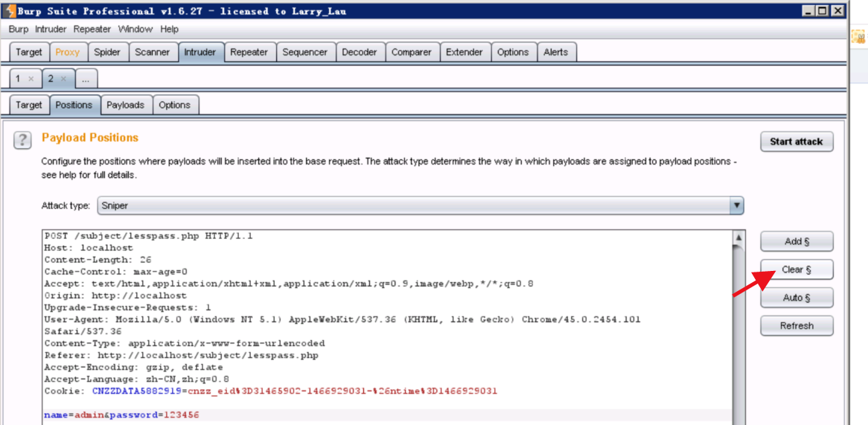The height and width of the screenshot is (425, 868).
Task: Switch to the Decoder tab
Action: click(360, 52)
